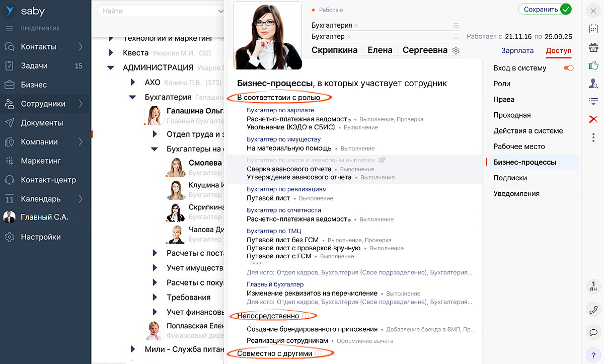604x364 pixels.
Task: Select Уведомления in access menu
Action: (516, 193)
